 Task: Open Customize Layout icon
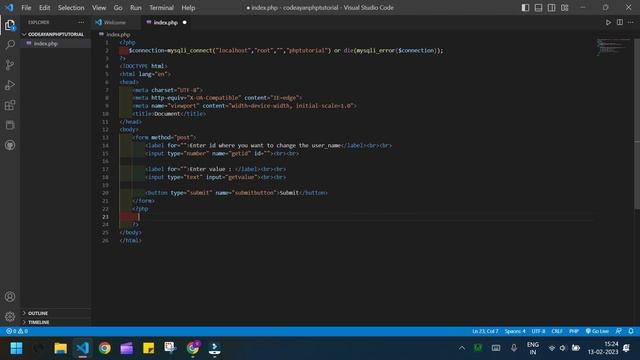(564, 8)
